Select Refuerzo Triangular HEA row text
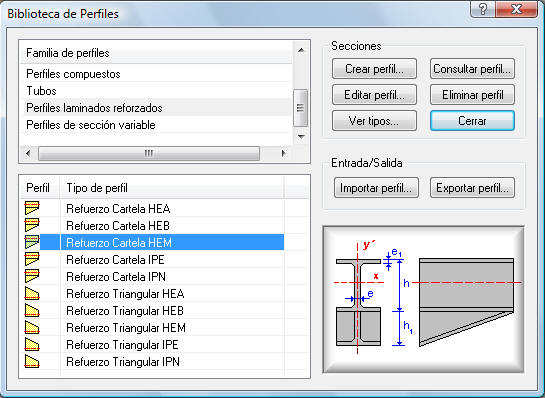Viewport: 545px width, 398px height. pyautogui.click(x=125, y=294)
